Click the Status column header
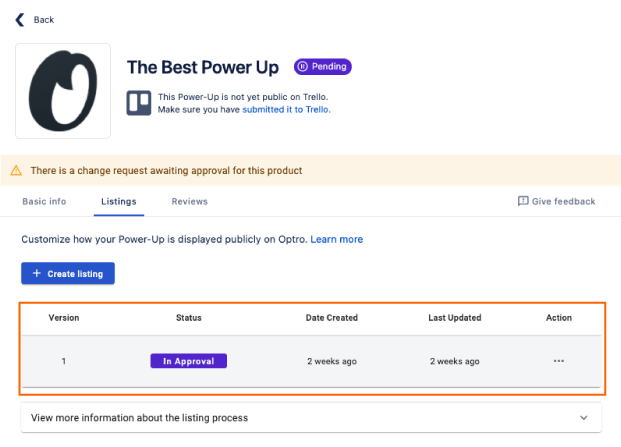621x447 pixels. coord(189,318)
